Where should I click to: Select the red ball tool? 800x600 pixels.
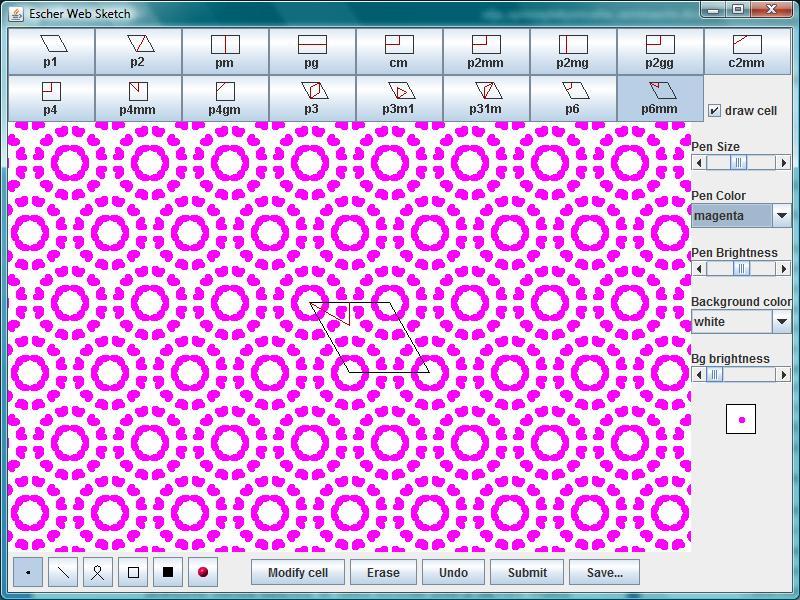(x=203, y=572)
